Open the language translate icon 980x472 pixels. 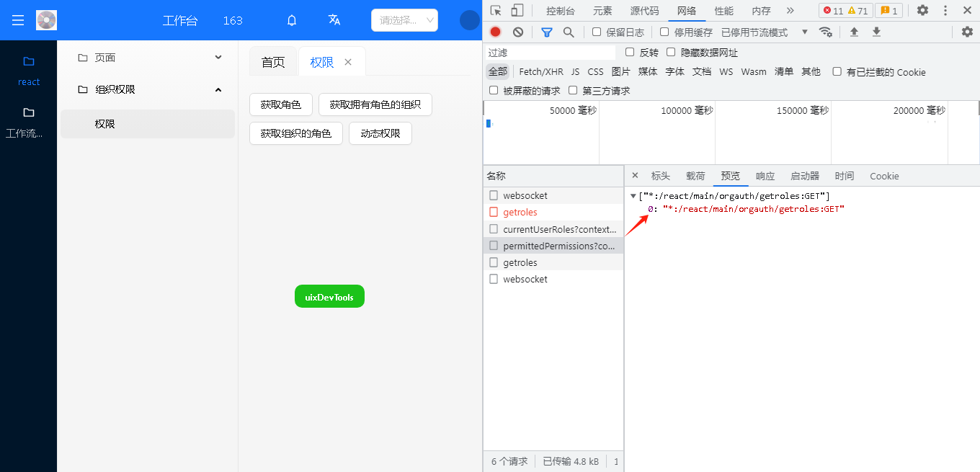pos(334,20)
